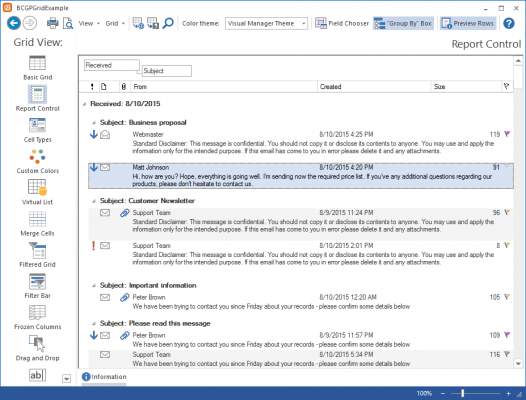Image resolution: width=526 pixels, height=400 pixels.
Task: Open the View menu
Action: [x=89, y=23]
